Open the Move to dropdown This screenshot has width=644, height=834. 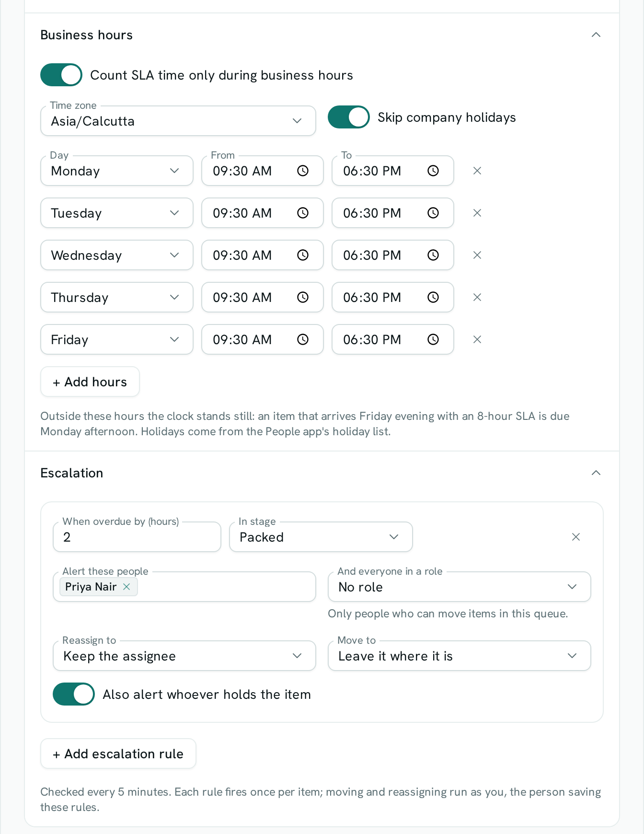pyautogui.click(x=460, y=656)
